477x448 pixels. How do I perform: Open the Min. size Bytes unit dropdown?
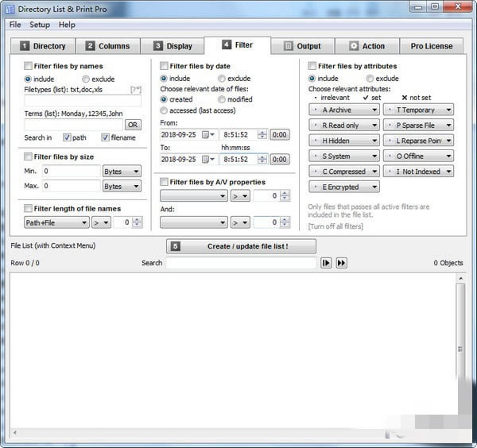point(122,172)
